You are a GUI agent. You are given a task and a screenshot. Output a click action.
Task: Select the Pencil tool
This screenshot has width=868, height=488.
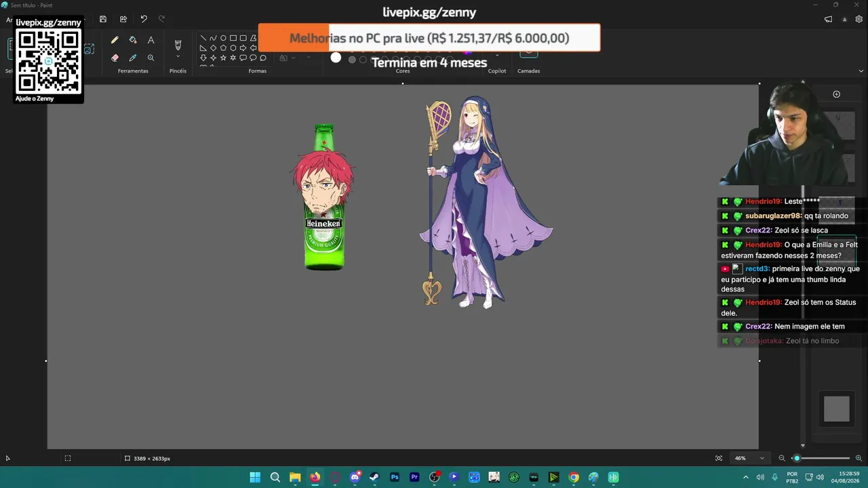click(x=115, y=41)
